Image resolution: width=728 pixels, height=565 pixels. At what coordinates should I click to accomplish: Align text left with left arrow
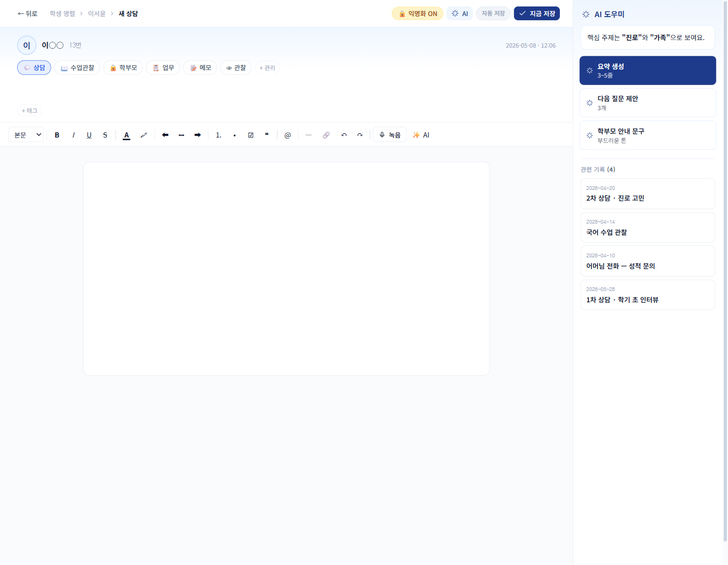coord(165,135)
